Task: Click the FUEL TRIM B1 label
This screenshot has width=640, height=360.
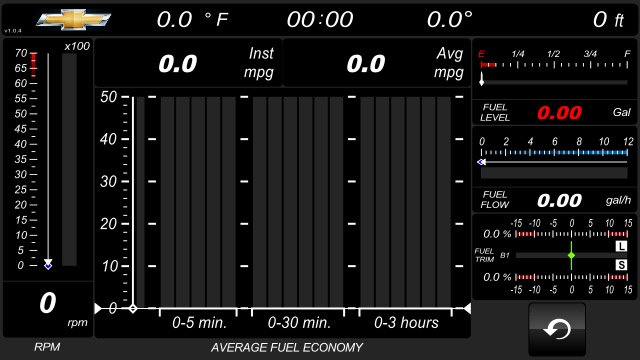Action: pos(492,255)
